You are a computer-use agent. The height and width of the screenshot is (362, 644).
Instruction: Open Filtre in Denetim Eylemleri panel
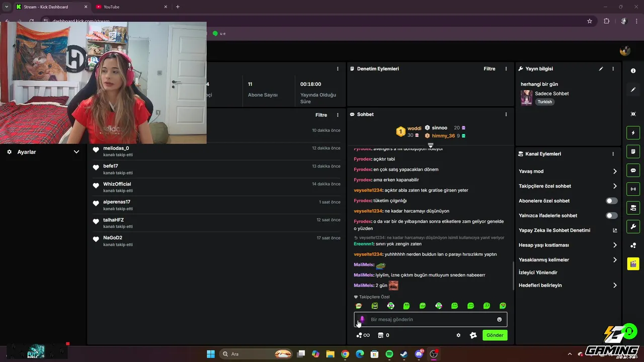490,69
